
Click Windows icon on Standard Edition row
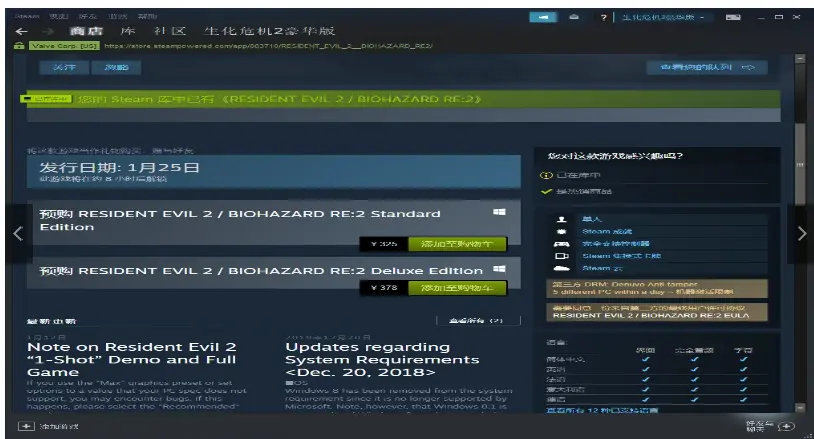pyautogui.click(x=499, y=212)
